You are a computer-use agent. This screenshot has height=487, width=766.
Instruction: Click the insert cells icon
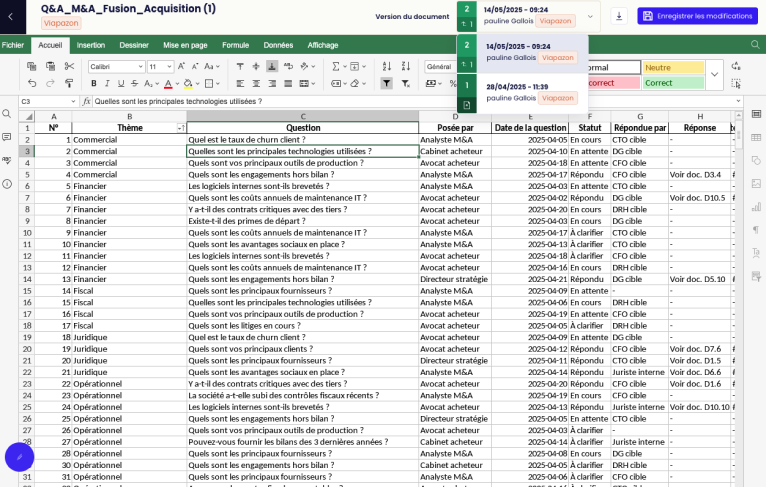355,66
